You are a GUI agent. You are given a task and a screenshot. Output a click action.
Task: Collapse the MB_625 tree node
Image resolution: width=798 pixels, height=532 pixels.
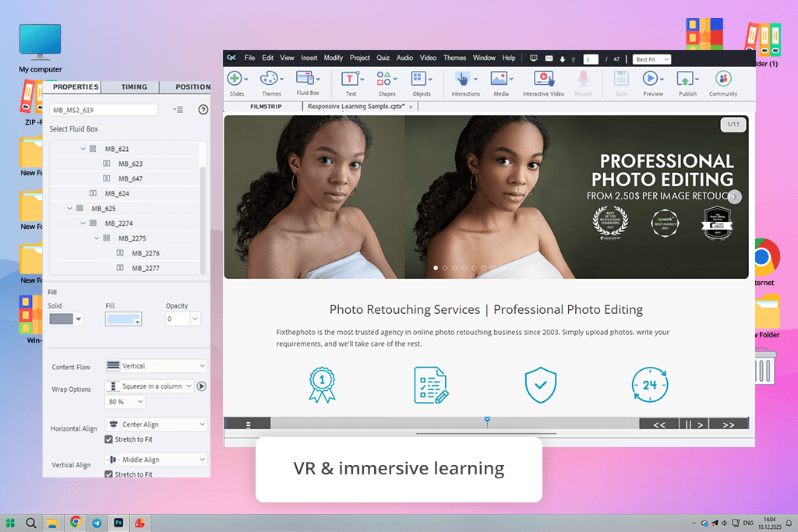pos(69,209)
